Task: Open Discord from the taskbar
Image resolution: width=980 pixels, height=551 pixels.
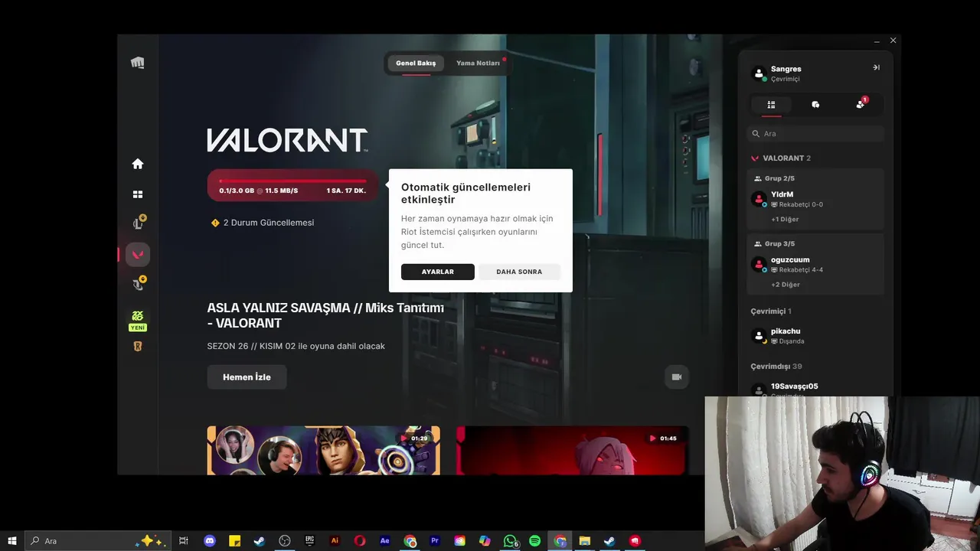Action: coord(210,540)
